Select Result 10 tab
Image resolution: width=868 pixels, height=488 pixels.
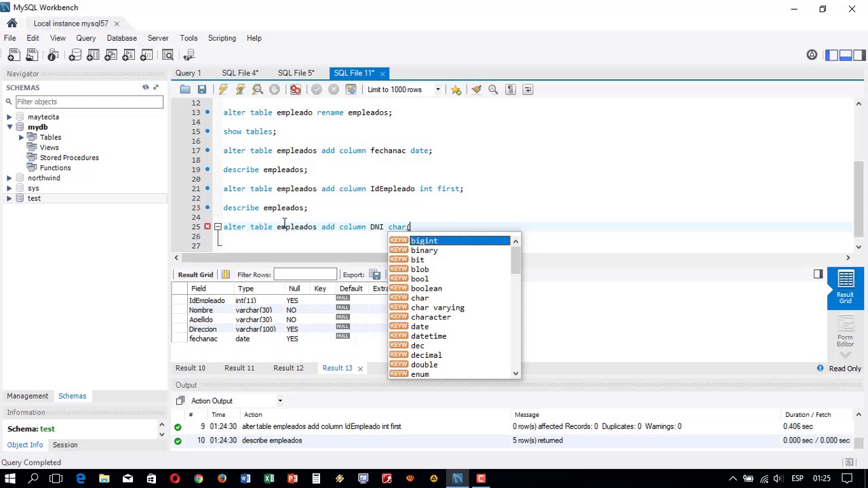coord(191,368)
